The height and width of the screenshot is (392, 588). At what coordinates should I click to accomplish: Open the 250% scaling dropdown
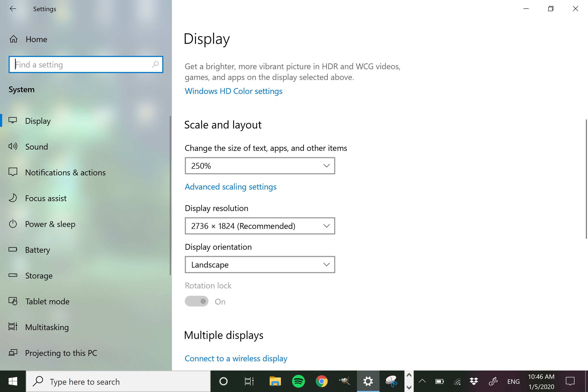(x=260, y=166)
